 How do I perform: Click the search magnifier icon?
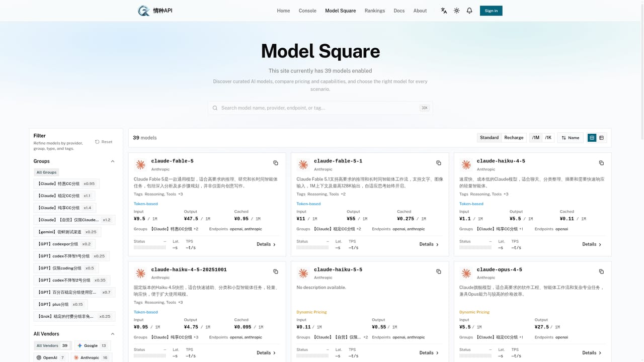[215, 108]
